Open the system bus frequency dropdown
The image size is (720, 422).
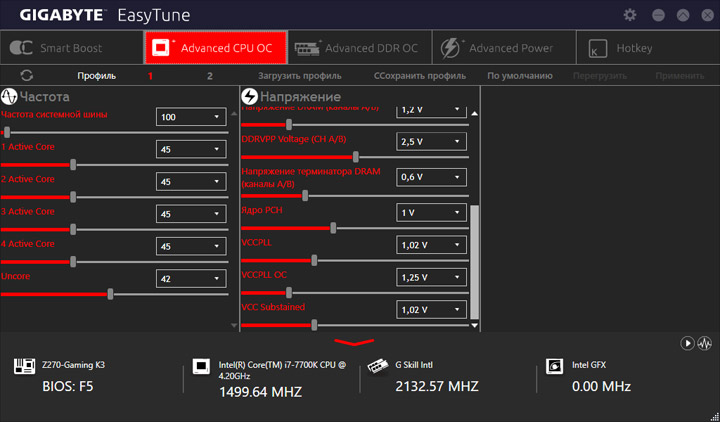point(191,117)
